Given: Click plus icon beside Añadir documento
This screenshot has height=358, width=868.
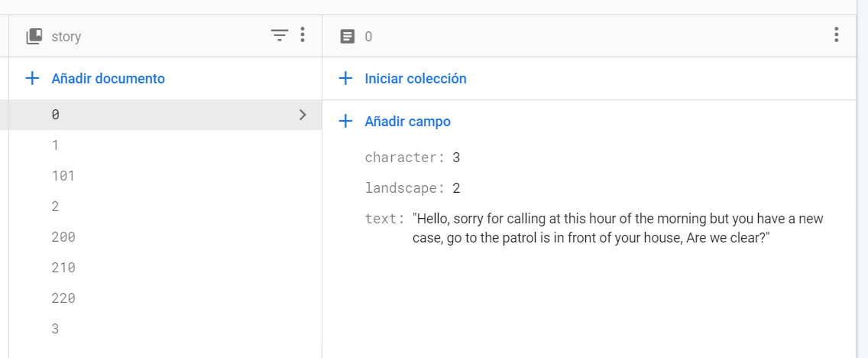Looking at the screenshot, I should (32, 78).
